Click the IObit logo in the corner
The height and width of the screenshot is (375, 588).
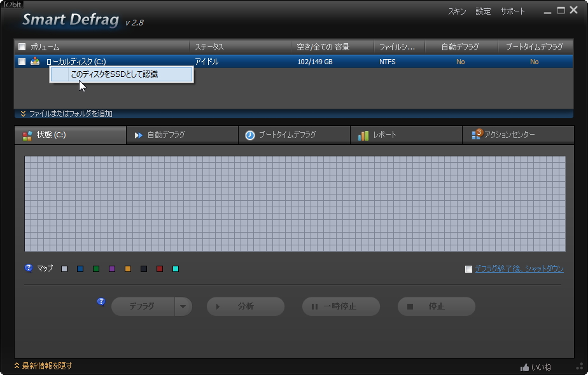pyautogui.click(x=12, y=4)
